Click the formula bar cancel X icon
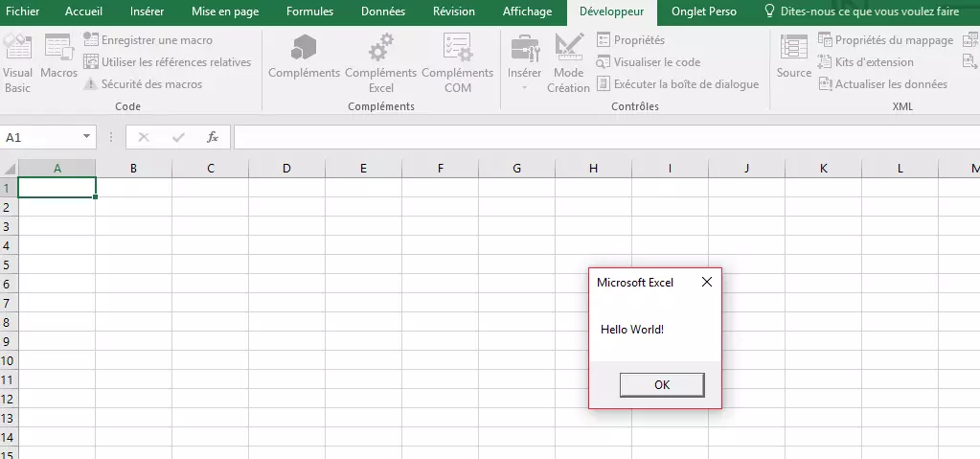This screenshot has height=459, width=980. [144, 137]
